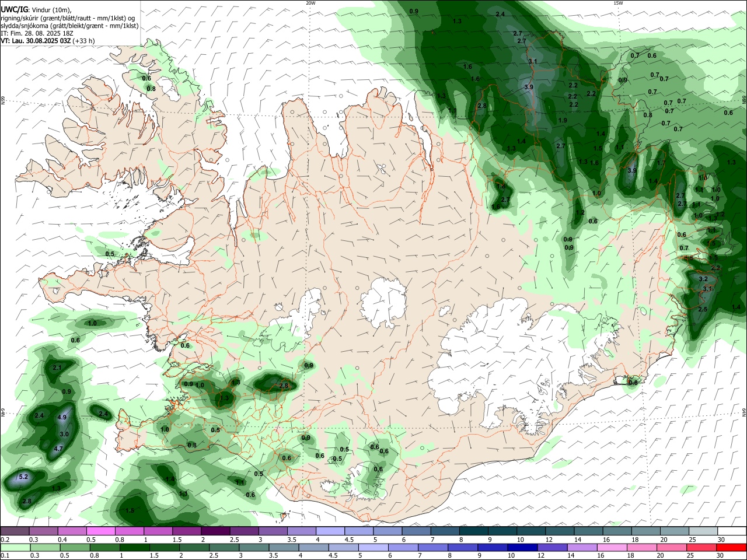Screen dimensions: 747x560
Task: Click the value "0.9" at the top edge of the map
Action: pos(414,11)
